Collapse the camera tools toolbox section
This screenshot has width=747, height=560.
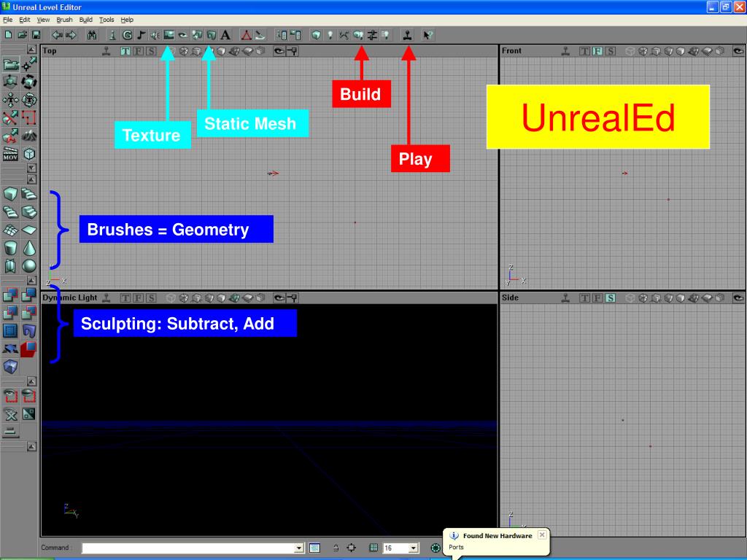pyautogui.click(x=31, y=50)
